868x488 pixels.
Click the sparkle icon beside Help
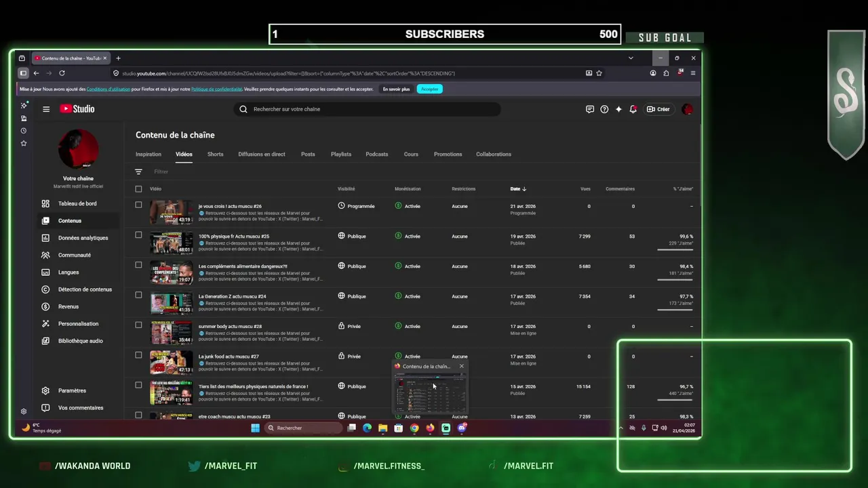click(618, 109)
